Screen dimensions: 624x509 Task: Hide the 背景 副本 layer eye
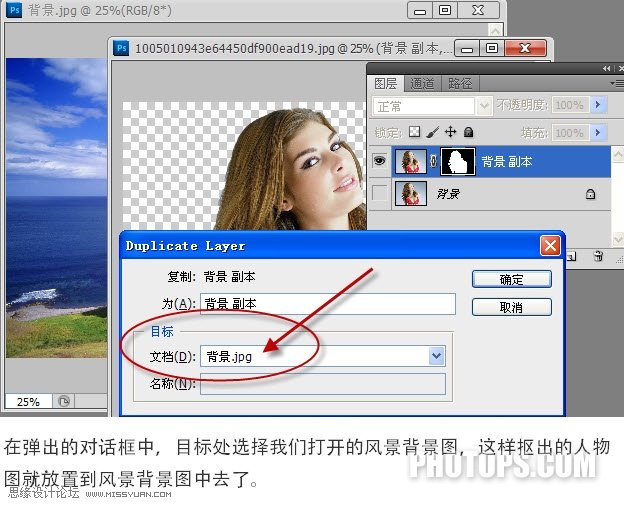click(x=379, y=161)
